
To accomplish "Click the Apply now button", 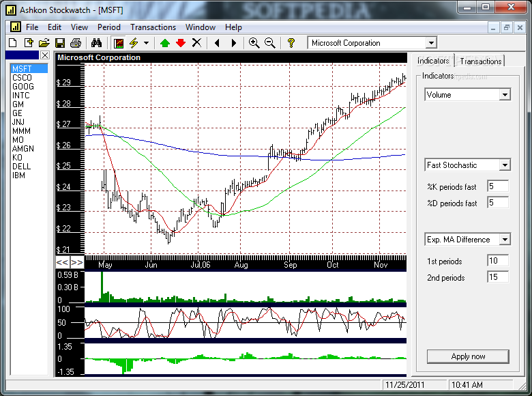I will (x=468, y=356).
